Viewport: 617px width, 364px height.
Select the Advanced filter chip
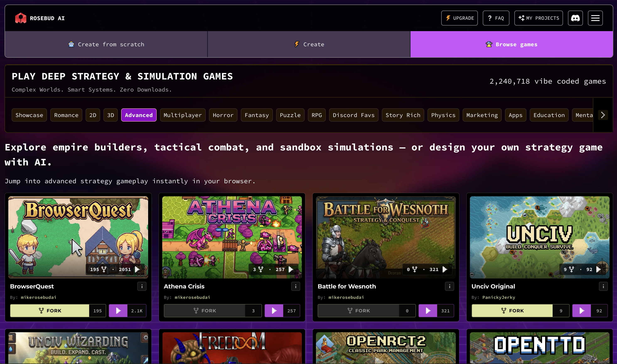(x=139, y=115)
